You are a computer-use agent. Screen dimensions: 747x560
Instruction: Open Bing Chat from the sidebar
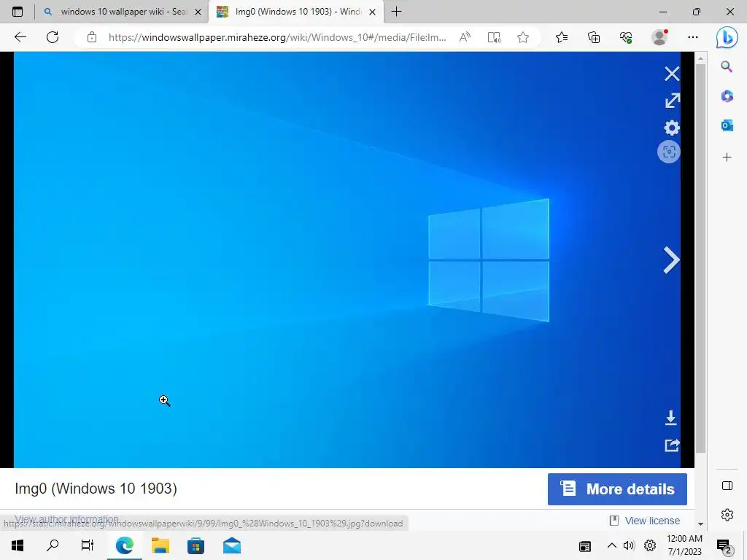pyautogui.click(x=727, y=37)
